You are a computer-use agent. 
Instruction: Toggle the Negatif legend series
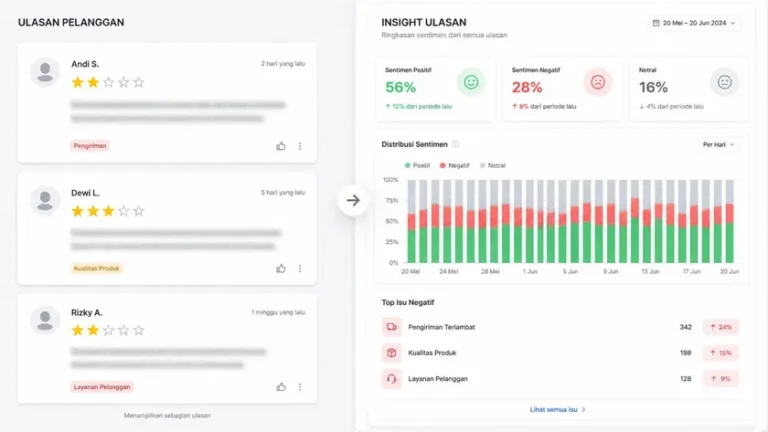click(455, 166)
